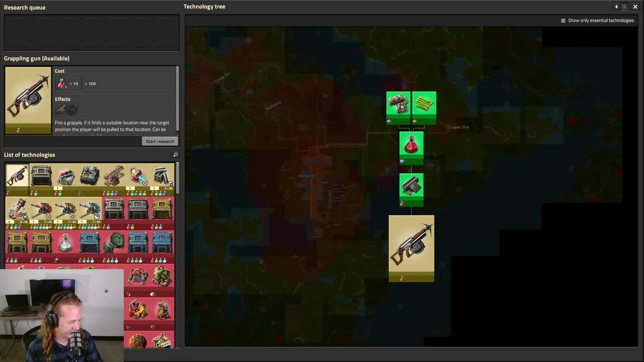Open the scrap machinery technology icon
The image size is (644, 362).
tap(90, 179)
